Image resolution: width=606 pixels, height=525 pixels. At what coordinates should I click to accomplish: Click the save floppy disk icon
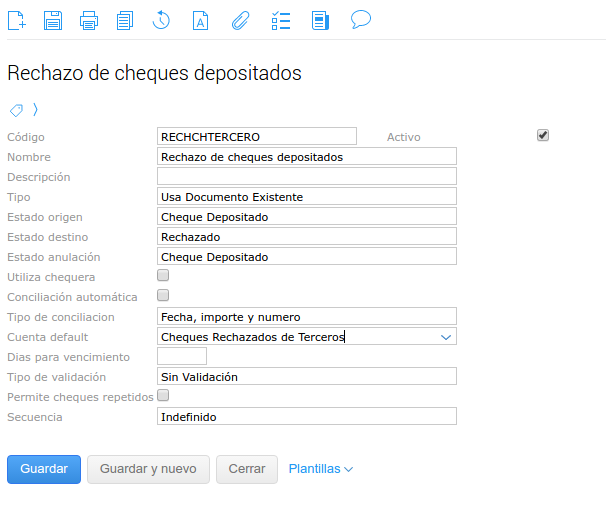(53, 19)
